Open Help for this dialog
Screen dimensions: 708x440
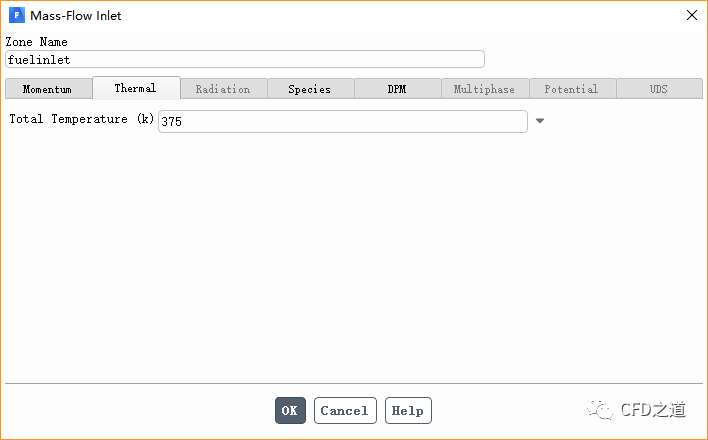pos(408,410)
